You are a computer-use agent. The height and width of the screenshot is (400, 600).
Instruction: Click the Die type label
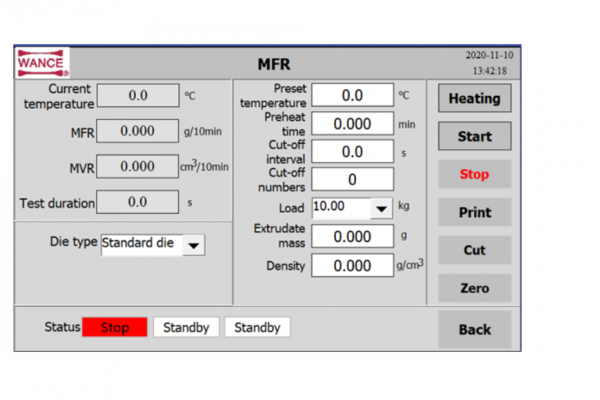pos(73,242)
